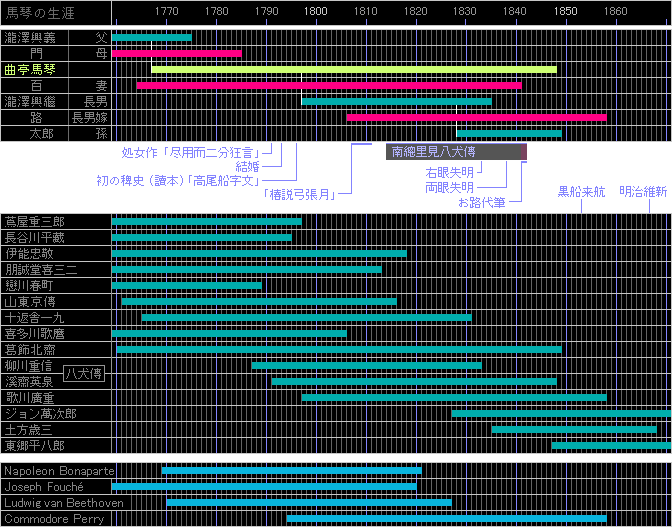Click the 八犬傳 boxed label
Viewport: 672px width, 528px height.
(x=84, y=373)
